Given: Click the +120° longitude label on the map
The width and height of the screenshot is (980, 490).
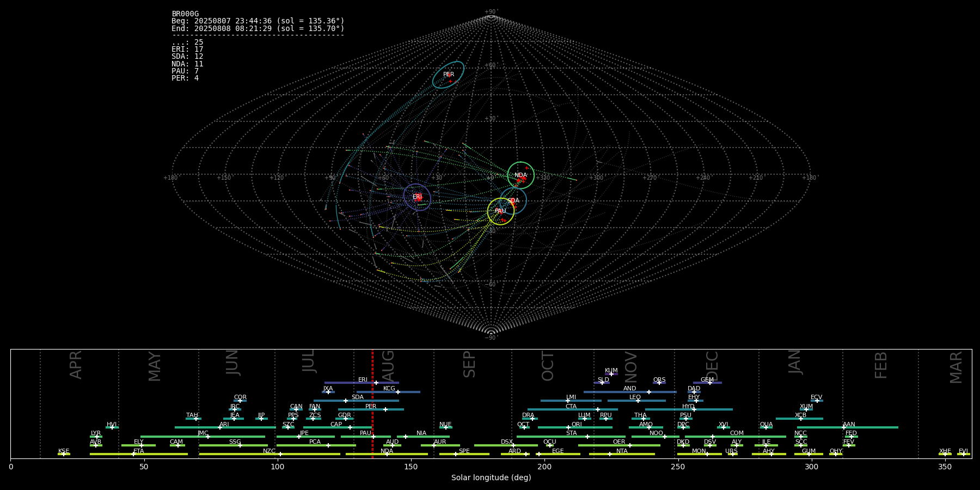Looking at the screenshot, I should [277, 177].
